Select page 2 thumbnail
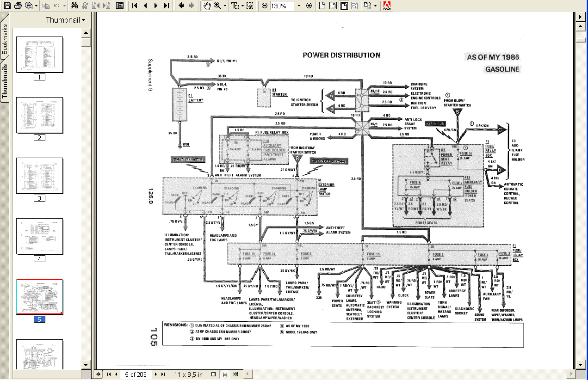 pos(40,115)
